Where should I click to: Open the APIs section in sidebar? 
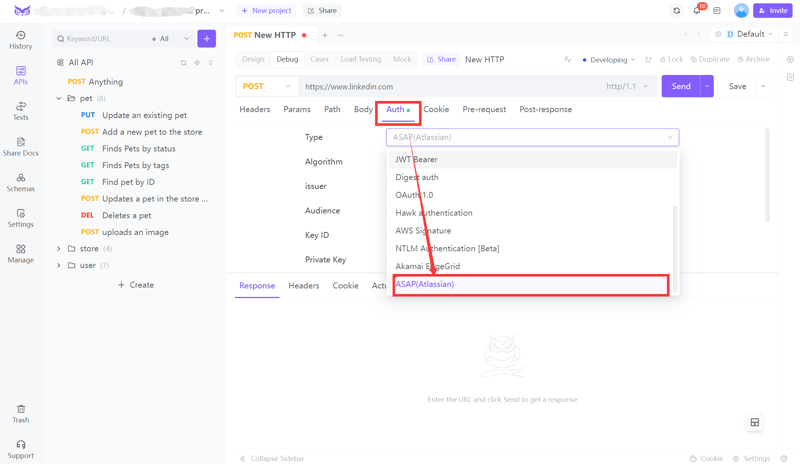pyautogui.click(x=20, y=76)
